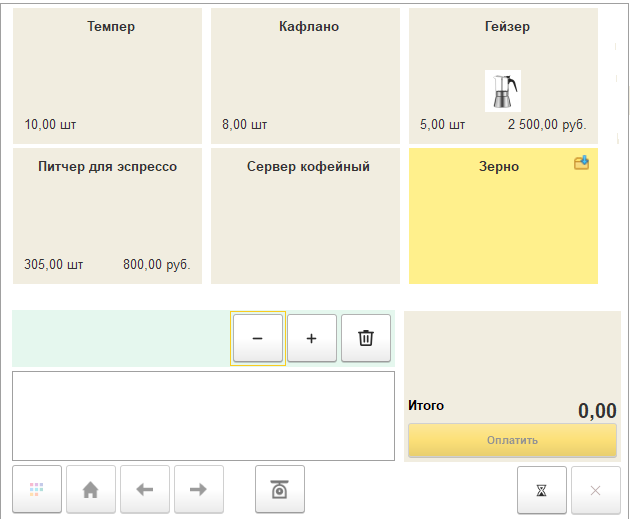The width and height of the screenshot is (630, 519).
Task: Add Питчер для эспрессо to the receipt
Action: pyautogui.click(x=107, y=215)
